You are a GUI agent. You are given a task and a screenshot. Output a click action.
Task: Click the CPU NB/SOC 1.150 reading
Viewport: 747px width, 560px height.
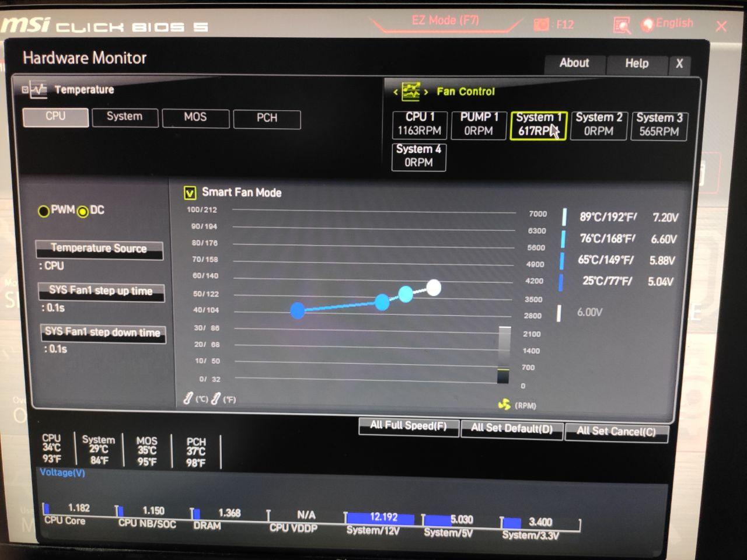[153, 511]
